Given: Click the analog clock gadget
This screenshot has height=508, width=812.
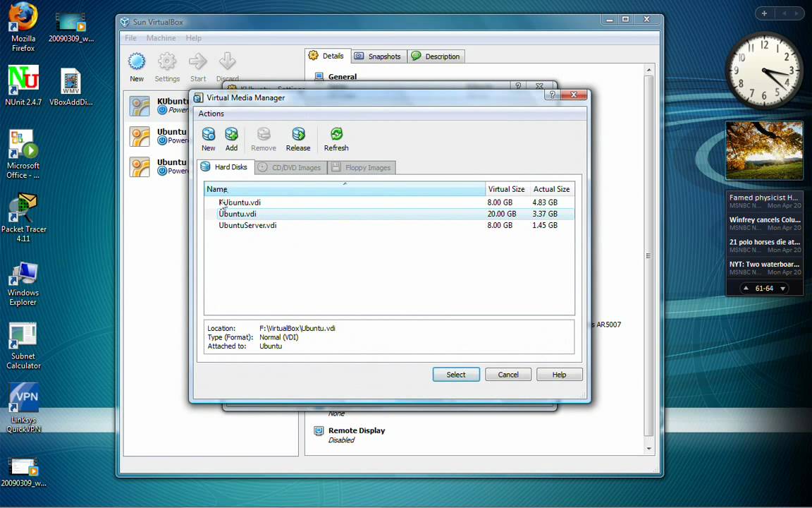Looking at the screenshot, I should tap(764, 71).
